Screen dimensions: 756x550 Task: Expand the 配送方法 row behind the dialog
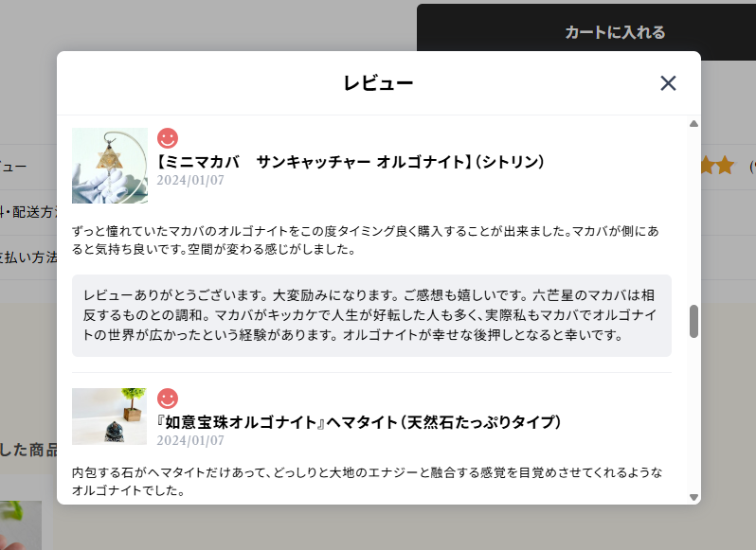pos(28,212)
